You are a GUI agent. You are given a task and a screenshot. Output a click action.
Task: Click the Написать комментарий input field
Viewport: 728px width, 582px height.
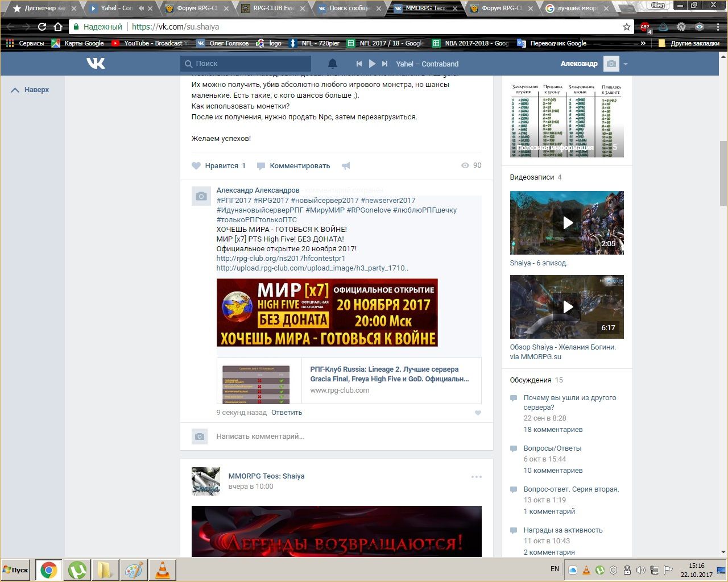pos(341,436)
